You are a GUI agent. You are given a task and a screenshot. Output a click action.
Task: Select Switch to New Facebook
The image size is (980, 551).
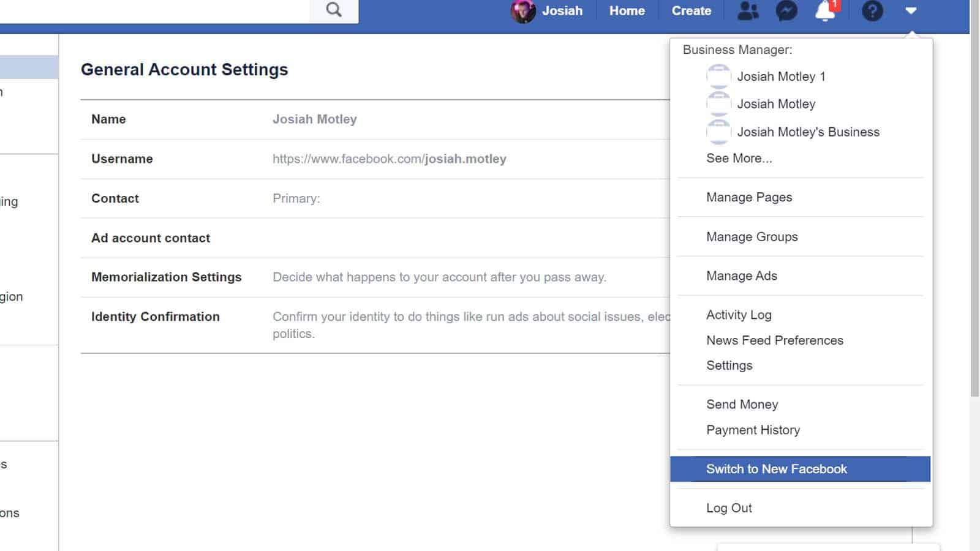(800, 469)
